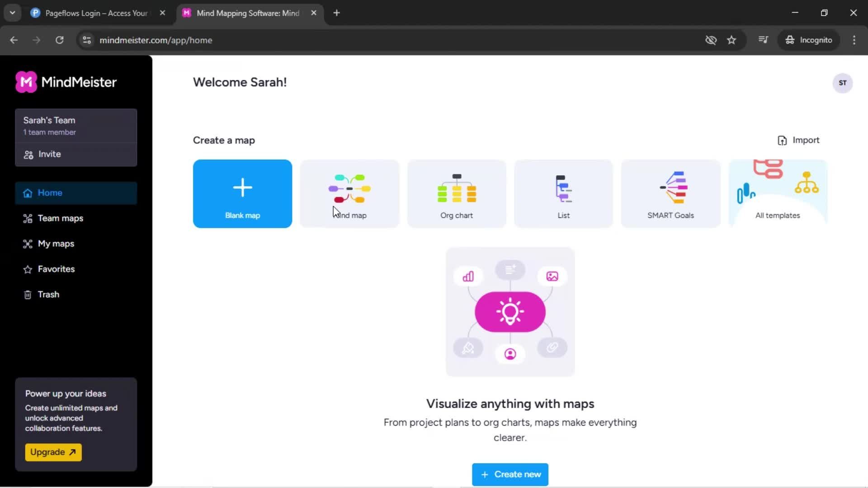Screen dimensions: 868x488
Task: Open Sarah's Team workspace panel
Action: click(x=76, y=126)
